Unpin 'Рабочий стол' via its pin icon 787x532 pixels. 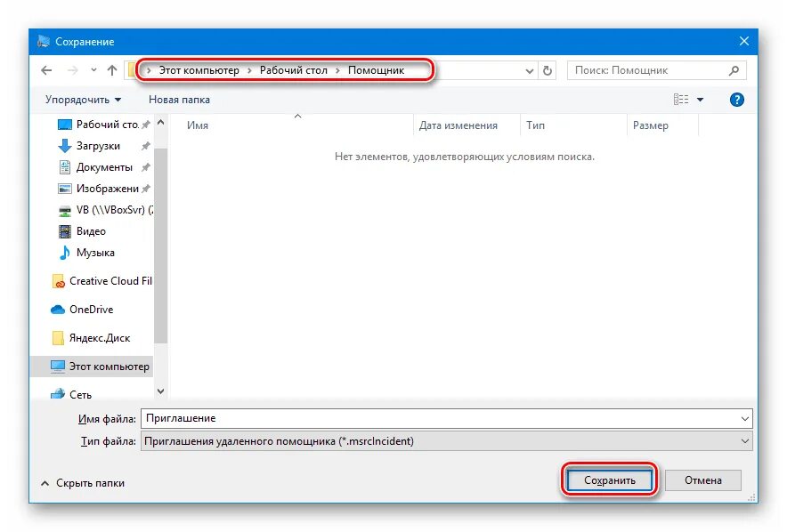tap(145, 125)
